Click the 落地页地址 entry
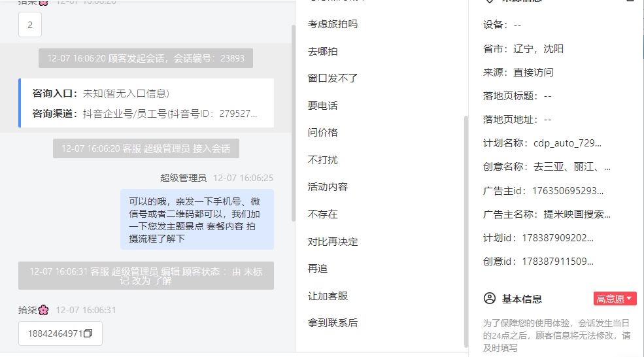The image size is (644, 357). pyautogui.click(x=517, y=120)
